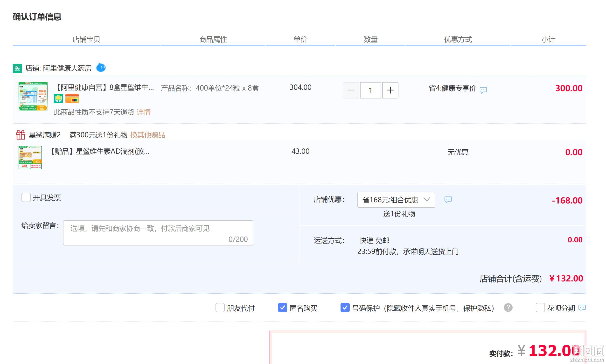This screenshot has height=364, width=606.
Task: Open info bubble next to store discount dropdown
Action: [448, 200]
